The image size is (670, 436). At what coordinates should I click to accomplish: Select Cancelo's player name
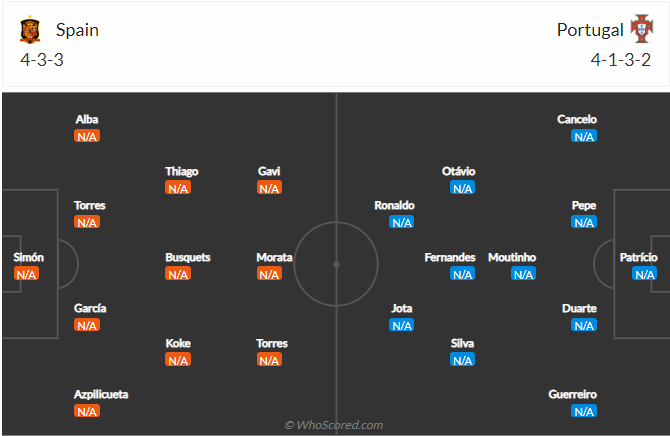578,119
